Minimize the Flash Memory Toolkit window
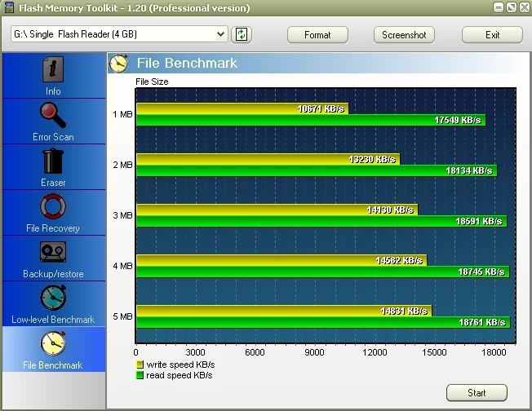Image resolution: width=532 pixels, height=411 pixels. (498, 7)
